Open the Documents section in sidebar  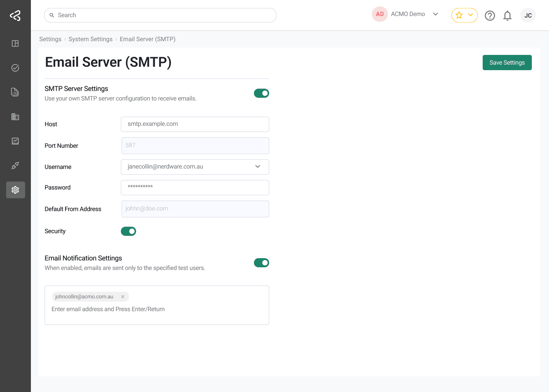point(15,92)
